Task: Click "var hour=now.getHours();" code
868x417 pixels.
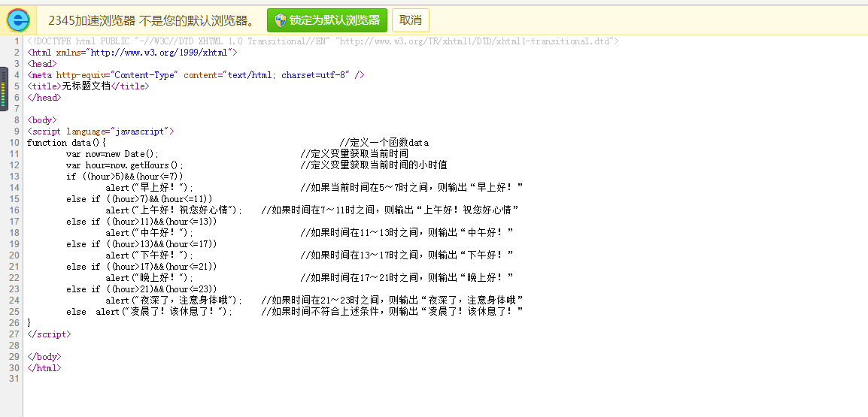Action: [x=125, y=165]
